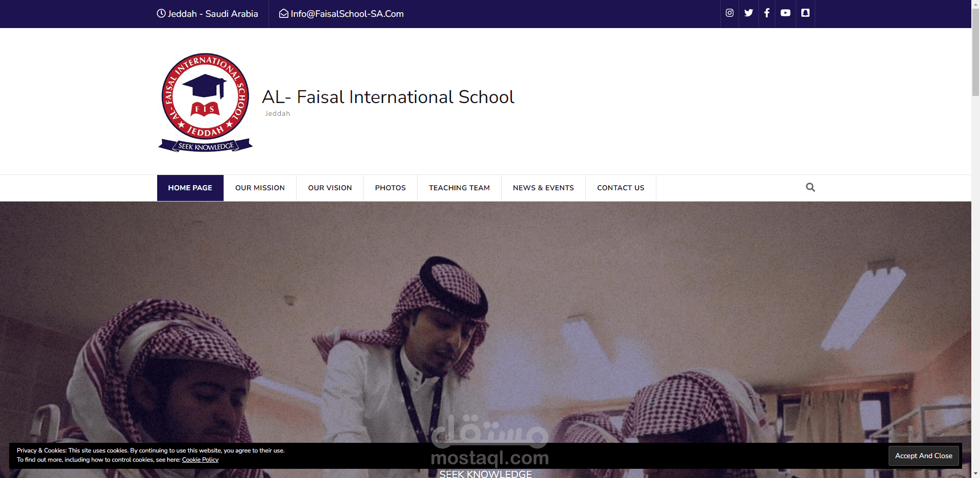Open the Instagram social icon
980x478 pixels.
pyautogui.click(x=729, y=13)
